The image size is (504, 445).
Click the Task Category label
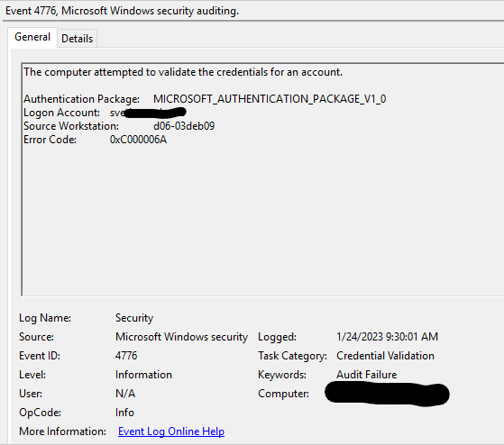[292, 356]
